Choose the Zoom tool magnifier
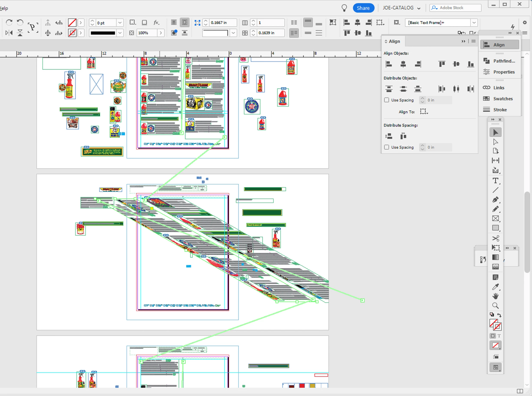This screenshot has width=532, height=396. click(495, 306)
